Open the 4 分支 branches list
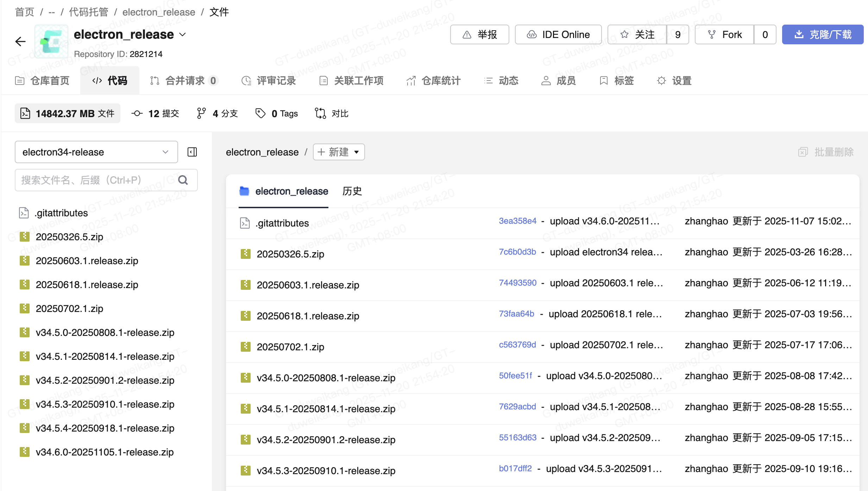 pos(218,113)
